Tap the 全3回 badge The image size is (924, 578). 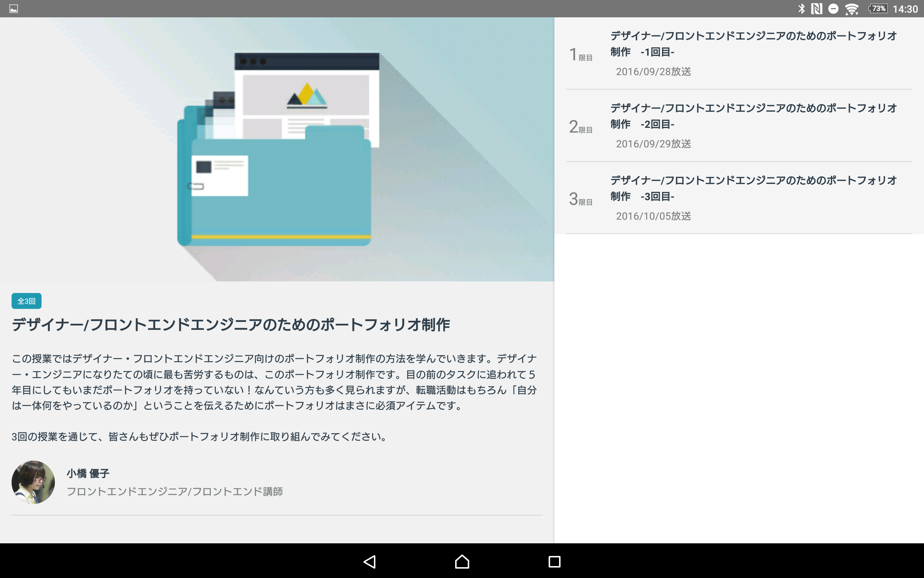tap(26, 301)
